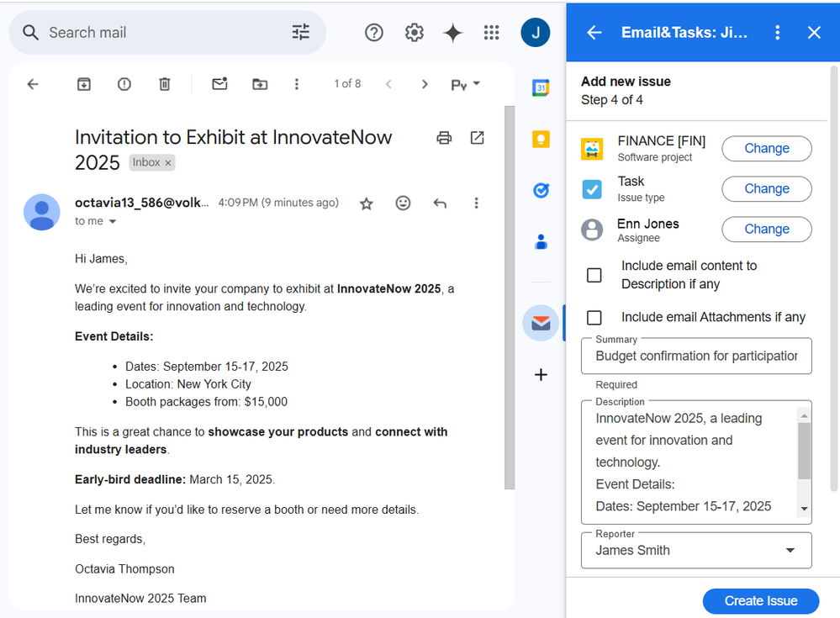Viewport: 840px width, 618px height.
Task: Click sender avatar of octavia13_586
Action: [x=42, y=212]
